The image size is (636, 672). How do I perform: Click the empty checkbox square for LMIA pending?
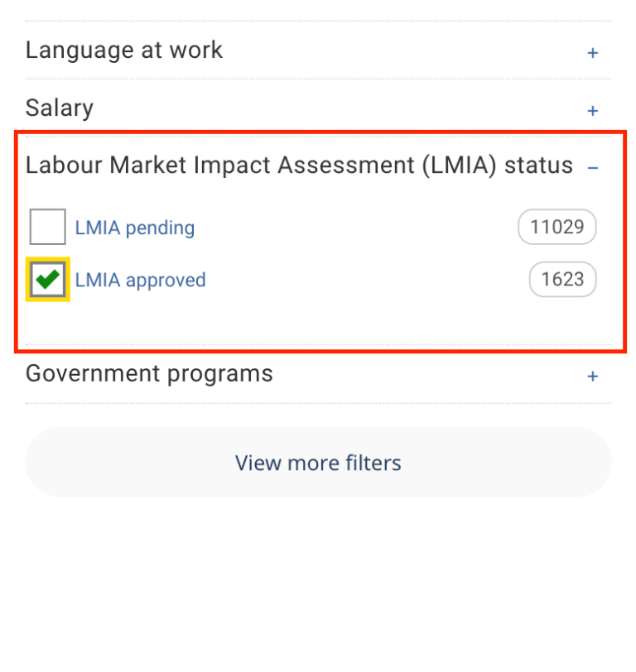pos(47,226)
